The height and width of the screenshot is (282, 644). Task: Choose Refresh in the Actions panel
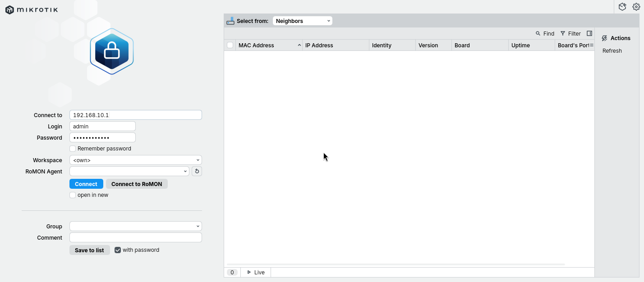coord(612,51)
